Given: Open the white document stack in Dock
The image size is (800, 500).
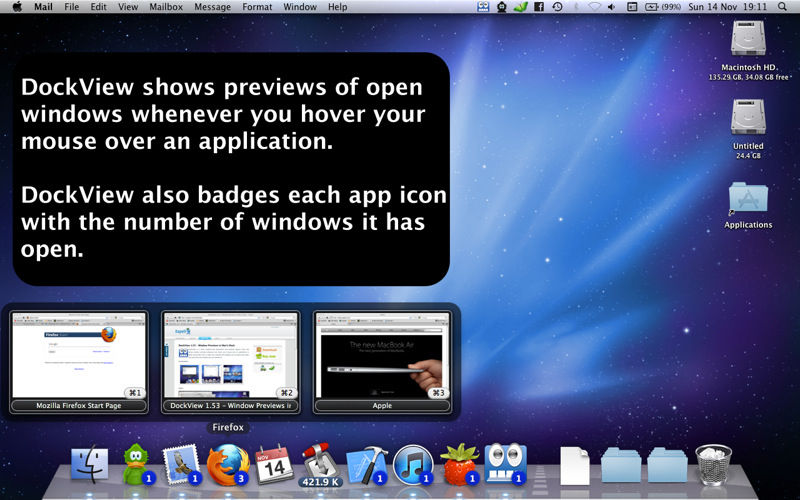Looking at the screenshot, I should pos(574,465).
